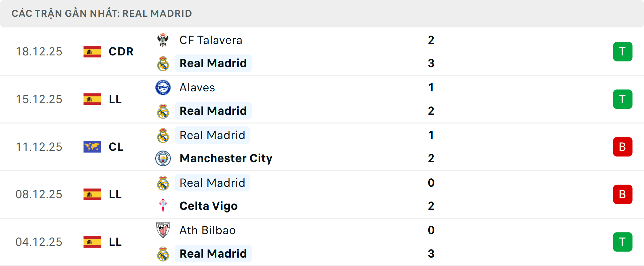Click the Champions League flag icon

click(92, 147)
